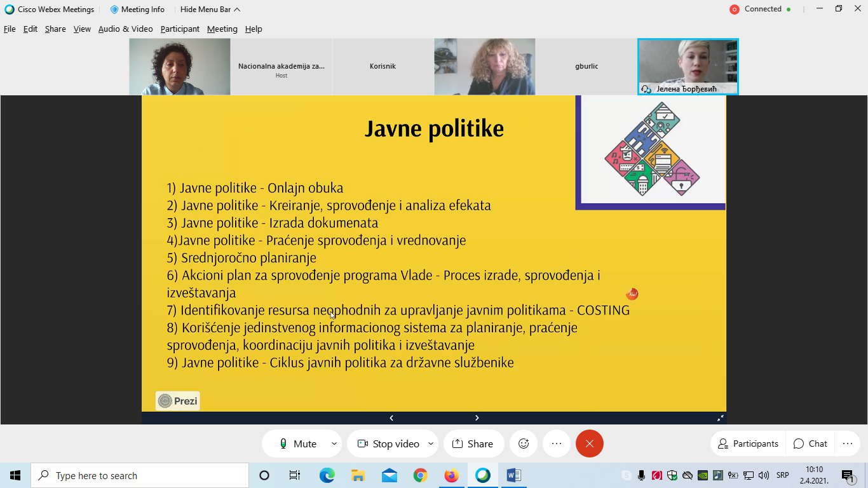Open panel options ellipsis next to Chat

pyautogui.click(x=847, y=444)
